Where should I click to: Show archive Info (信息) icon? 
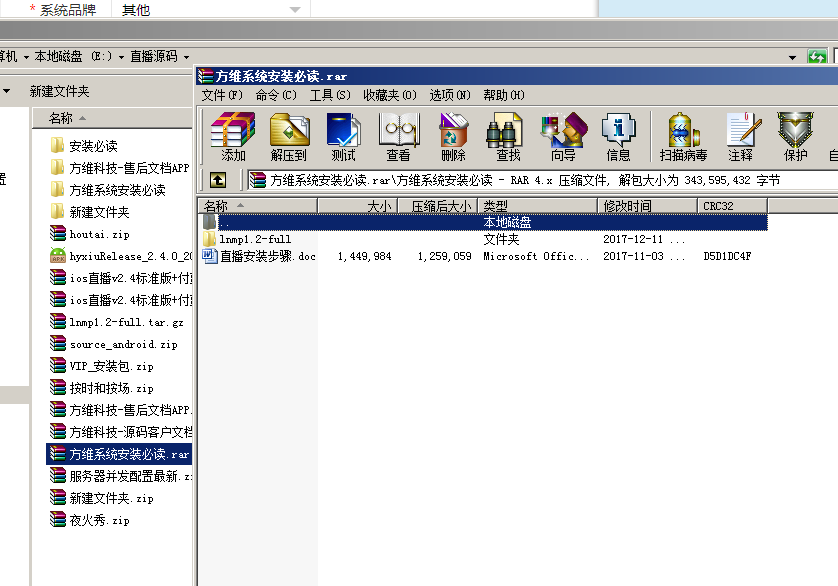(x=618, y=136)
